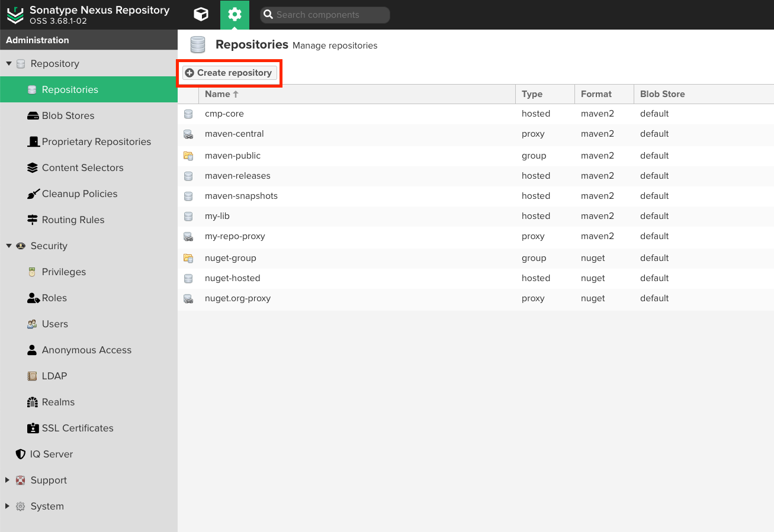Screen dimensions: 774x532
Task: Click the Content Selectors layers icon
Action: (x=33, y=168)
